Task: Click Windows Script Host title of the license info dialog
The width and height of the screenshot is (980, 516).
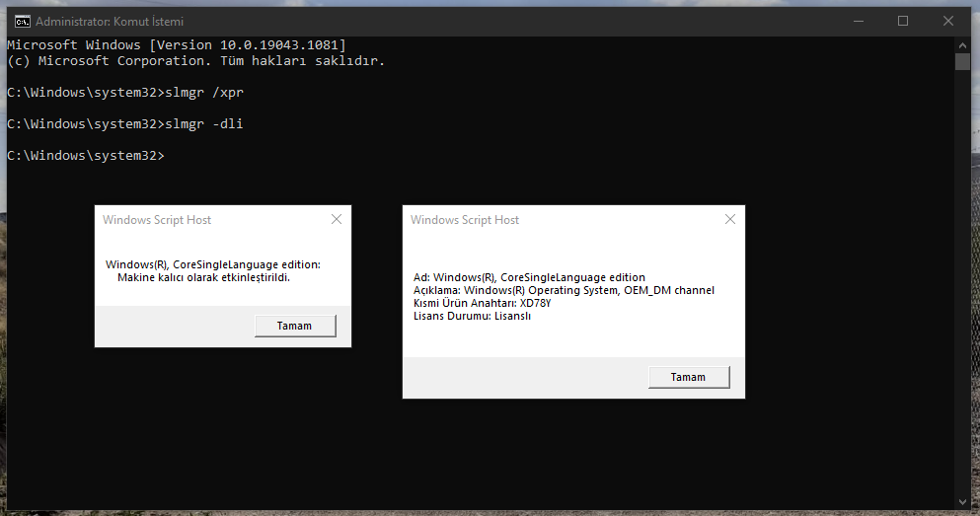Action: click(x=465, y=220)
